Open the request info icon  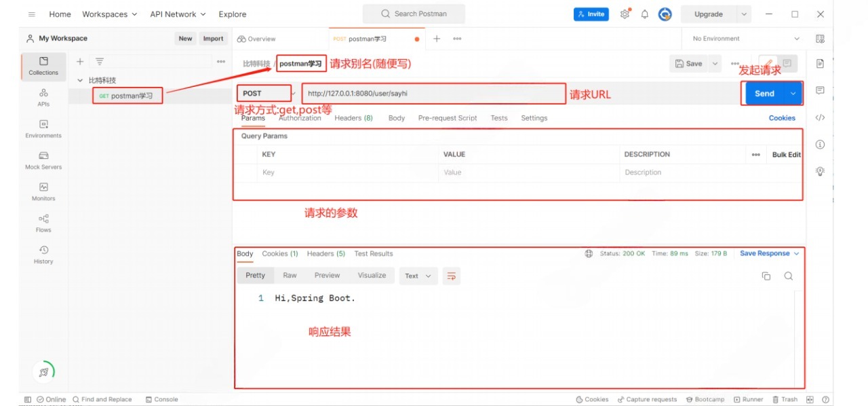[x=820, y=145]
